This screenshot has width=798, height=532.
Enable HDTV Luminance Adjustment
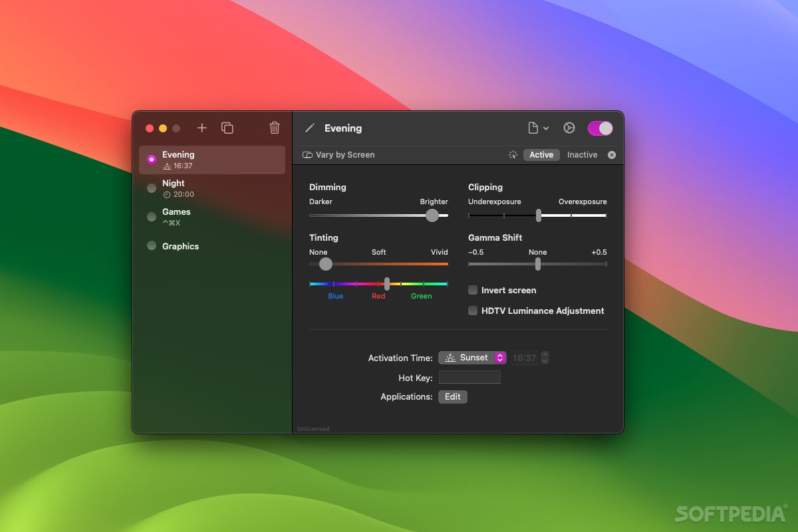coord(473,311)
